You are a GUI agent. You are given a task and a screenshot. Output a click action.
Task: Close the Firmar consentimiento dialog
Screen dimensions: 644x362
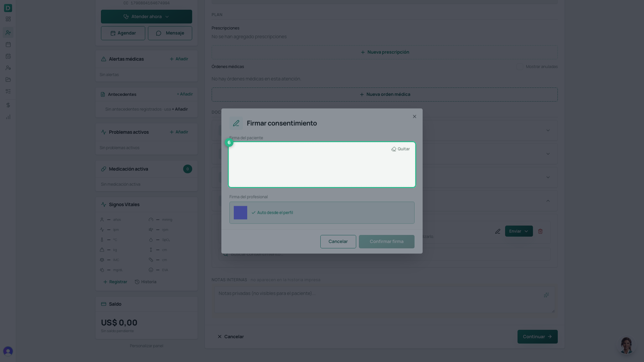[x=415, y=117]
